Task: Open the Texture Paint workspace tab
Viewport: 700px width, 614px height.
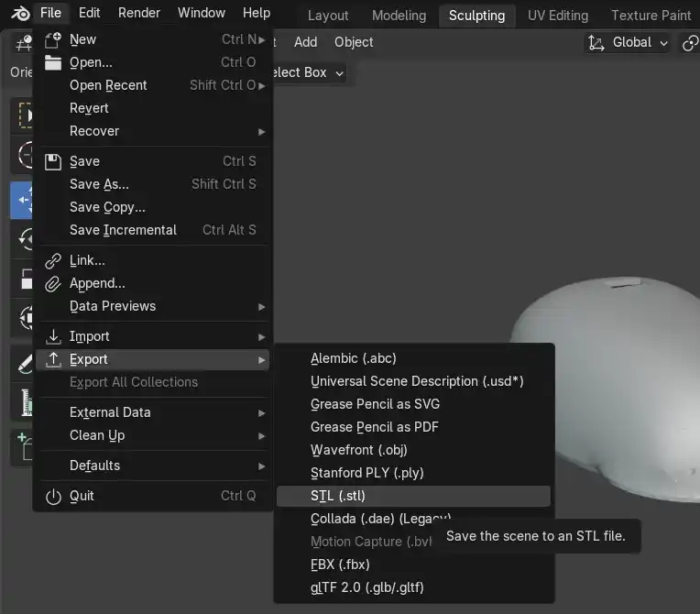Action: 651,16
